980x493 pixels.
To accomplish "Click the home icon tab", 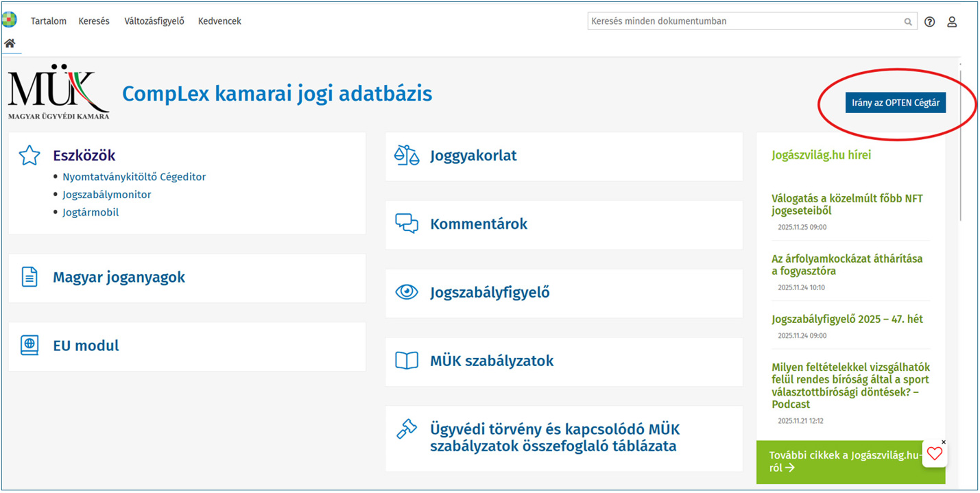I will click(10, 43).
